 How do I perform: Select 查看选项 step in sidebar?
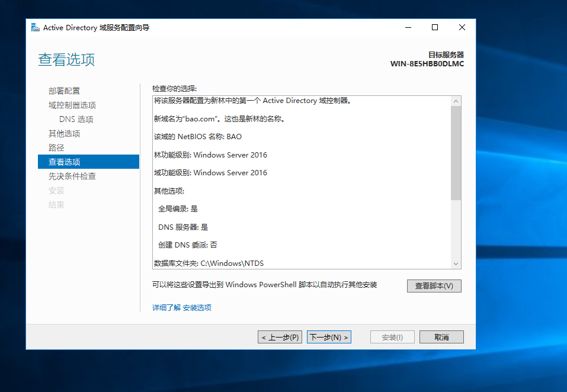point(88,162)
